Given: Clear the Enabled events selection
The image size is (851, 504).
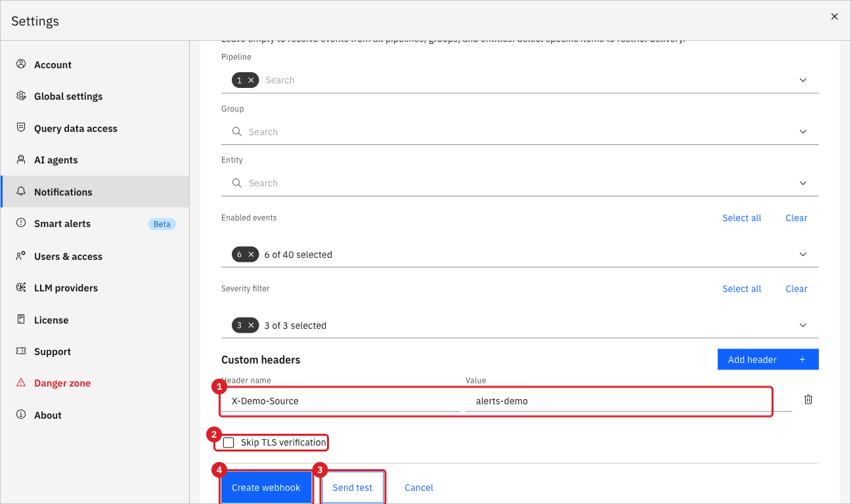Looking at the screenshot, I should tap(796, 218).
